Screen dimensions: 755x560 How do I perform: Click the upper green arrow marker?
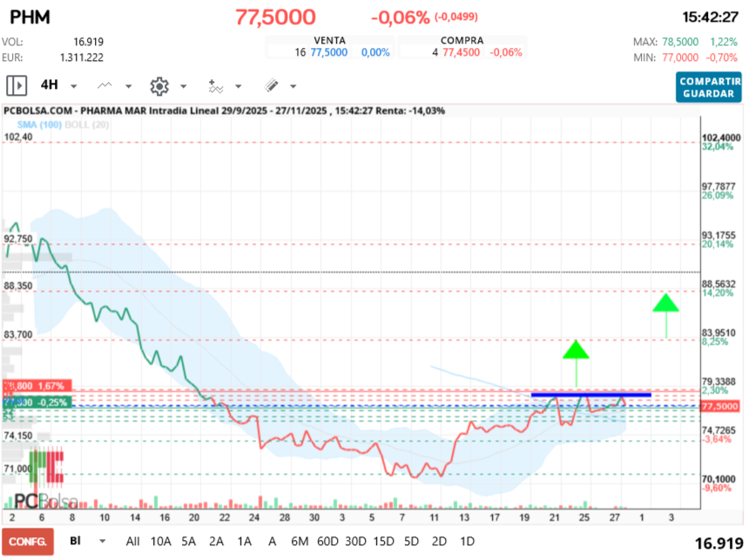click(x=666, y=304)
